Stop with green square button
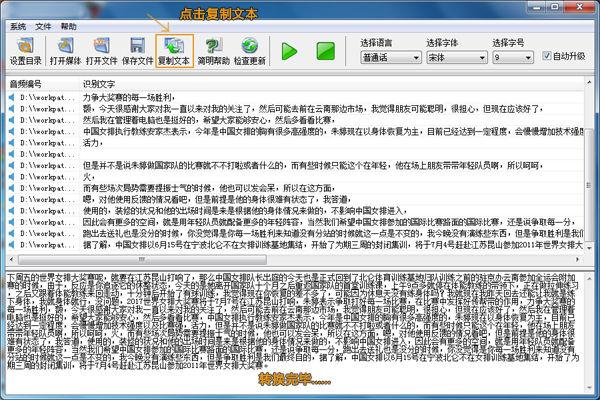 pyautogui.click(x=326, y=51)
